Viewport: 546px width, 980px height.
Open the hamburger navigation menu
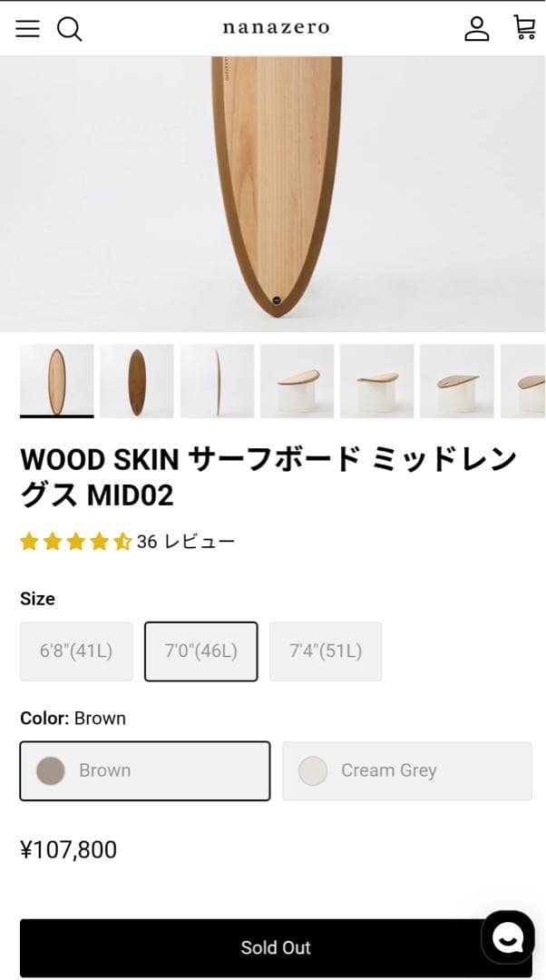(x=27, y=28)
